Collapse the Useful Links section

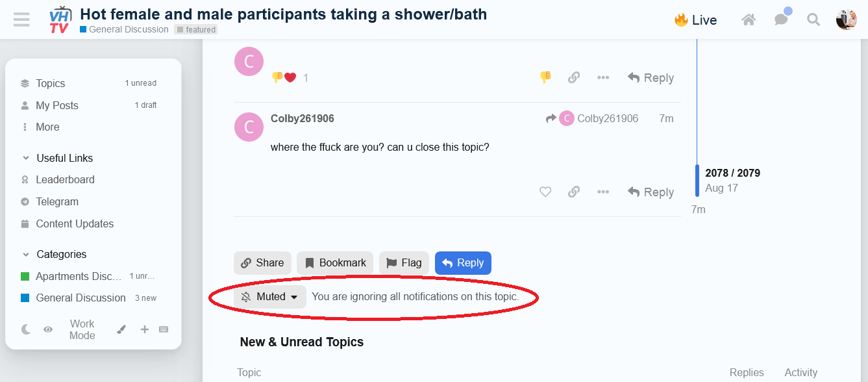[26, 158]
